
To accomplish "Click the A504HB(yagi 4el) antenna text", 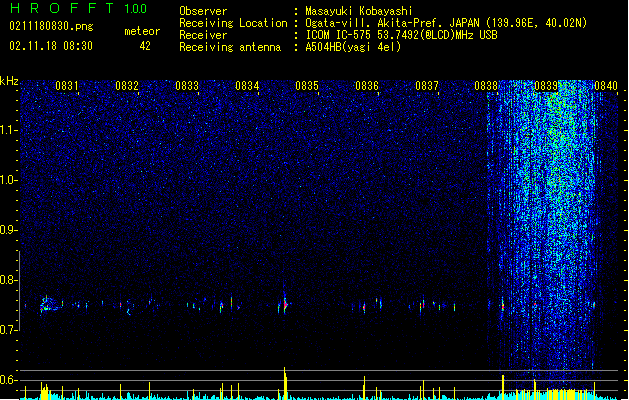I will tap(353, 47).
